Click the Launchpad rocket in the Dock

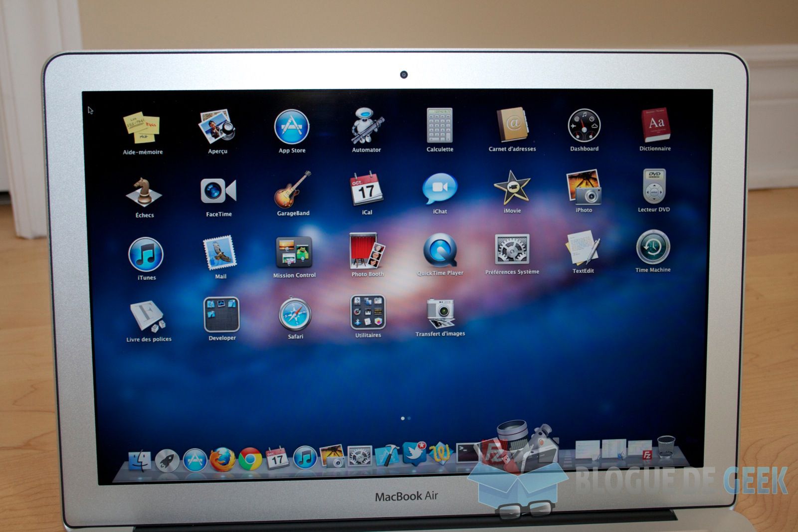coord(167,460)
